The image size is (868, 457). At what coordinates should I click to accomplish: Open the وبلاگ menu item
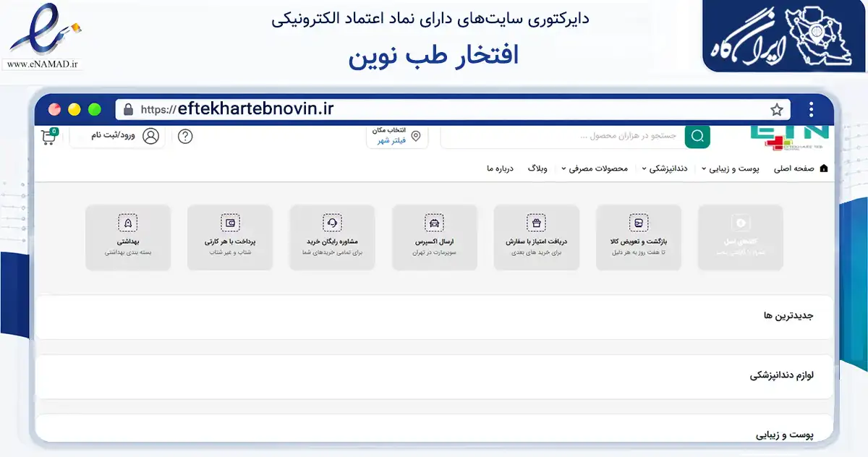537,168
